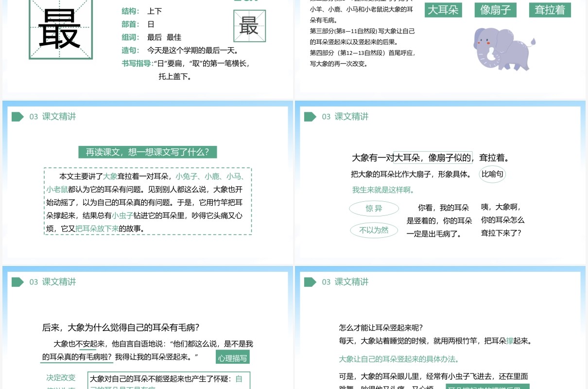This screenshot has width=588, height=389.
Task: Click the paragraph starting 第三部分(第8—11自然段)
Action: (x=363, y=36)
